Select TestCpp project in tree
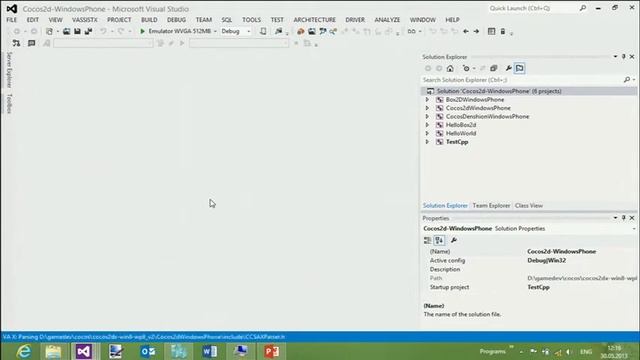The image size is (640, 360). [457, 142]
